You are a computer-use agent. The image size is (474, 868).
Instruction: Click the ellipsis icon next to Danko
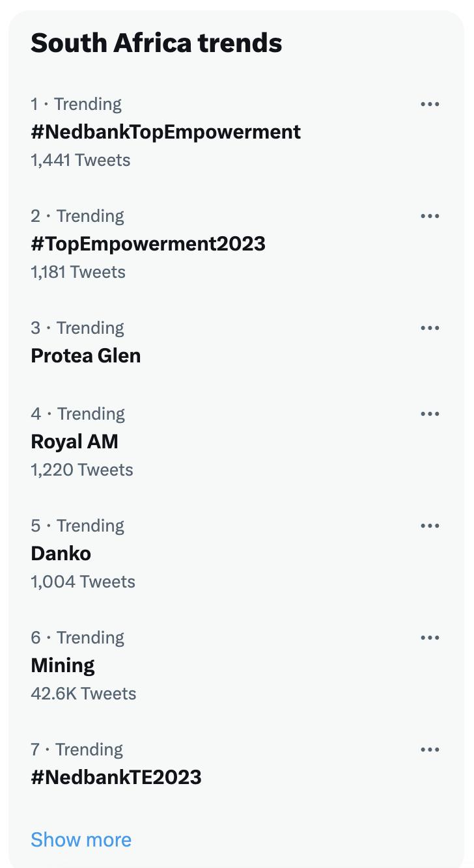pos(430,526)
